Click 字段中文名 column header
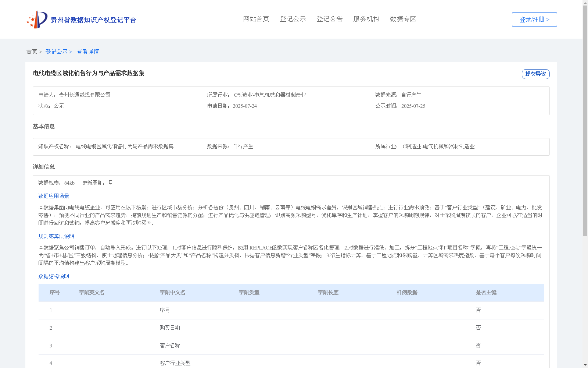Viewport: 588px width, 368px height. (x=172, y=293)
